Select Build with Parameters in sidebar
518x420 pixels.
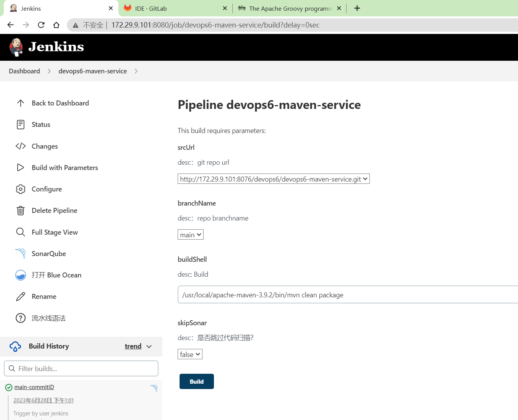click(x=65, y=167)
